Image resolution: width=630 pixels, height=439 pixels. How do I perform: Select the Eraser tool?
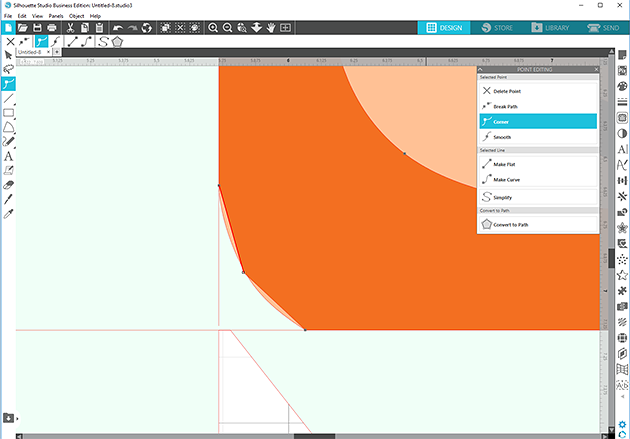[x=8, y=185]
